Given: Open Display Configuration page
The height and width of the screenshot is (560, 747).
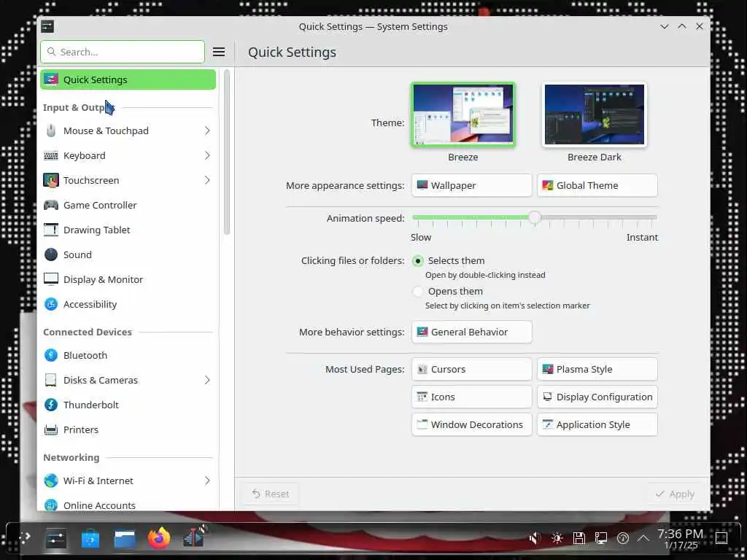Looking at the screenshot, I should point(597,397).
